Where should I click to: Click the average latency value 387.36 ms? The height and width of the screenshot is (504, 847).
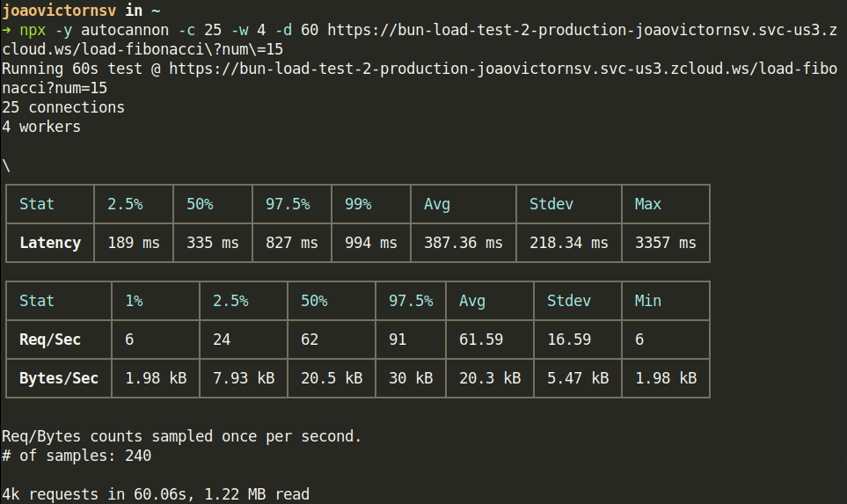pos(463,243)
